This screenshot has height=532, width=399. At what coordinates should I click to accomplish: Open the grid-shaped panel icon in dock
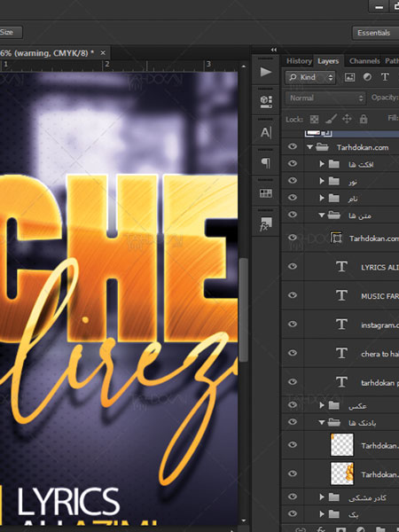click(266, 193)
